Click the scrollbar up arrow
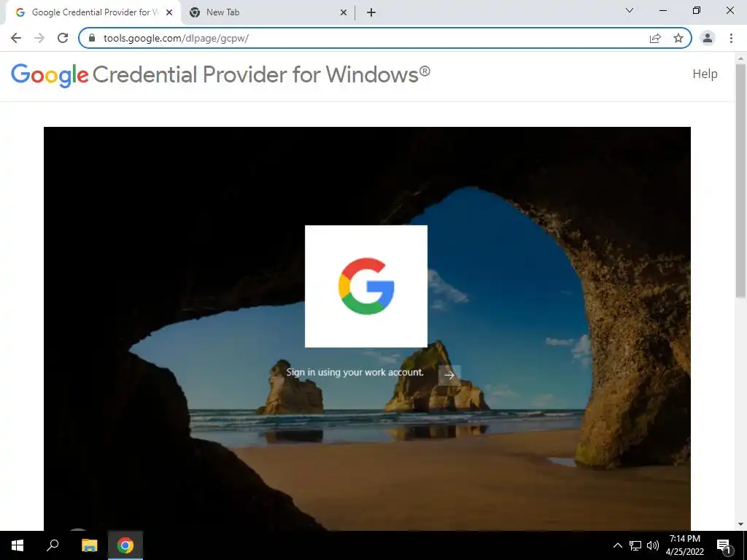The image size is (747, 560). coord(740,59)
